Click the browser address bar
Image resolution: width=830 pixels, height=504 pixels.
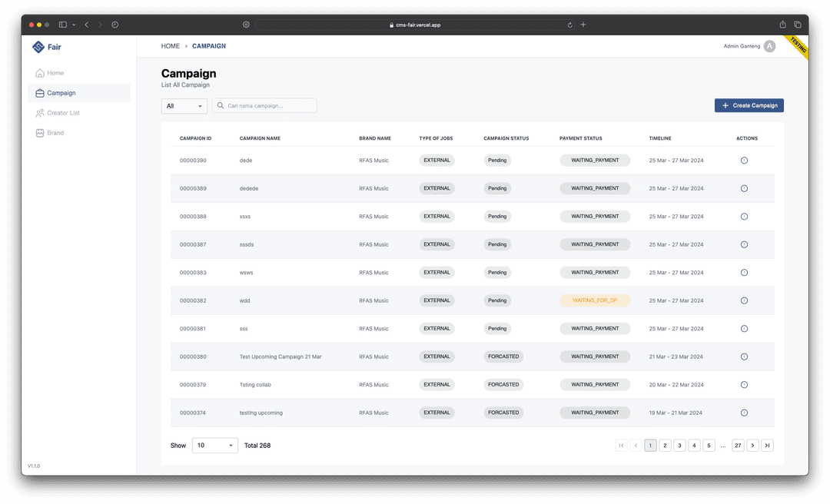point(415,25)
